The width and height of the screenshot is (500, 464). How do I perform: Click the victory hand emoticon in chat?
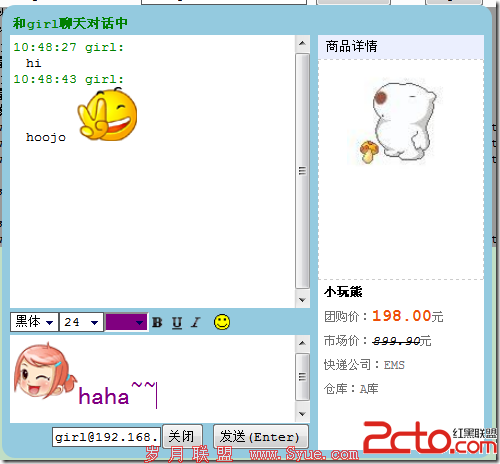click(x=107, y=114)
